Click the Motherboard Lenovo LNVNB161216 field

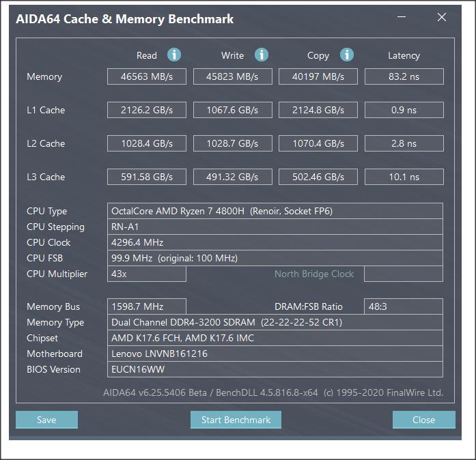pos(275,354)
